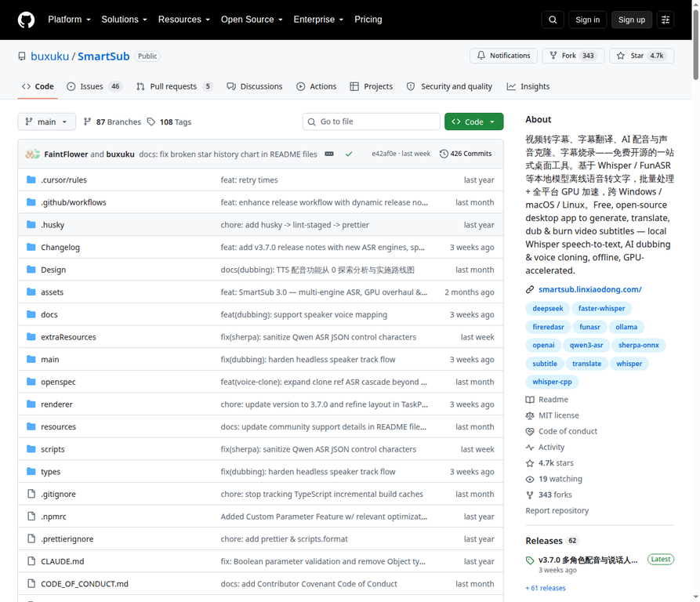Switch to the Issues tab
The image size is (700, 602).
94,86
